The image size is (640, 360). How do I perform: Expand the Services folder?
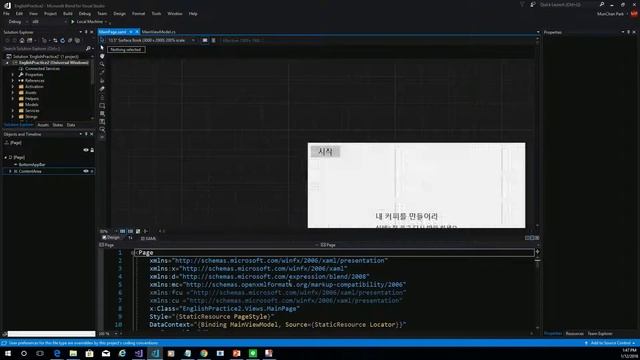coord(13,111)
